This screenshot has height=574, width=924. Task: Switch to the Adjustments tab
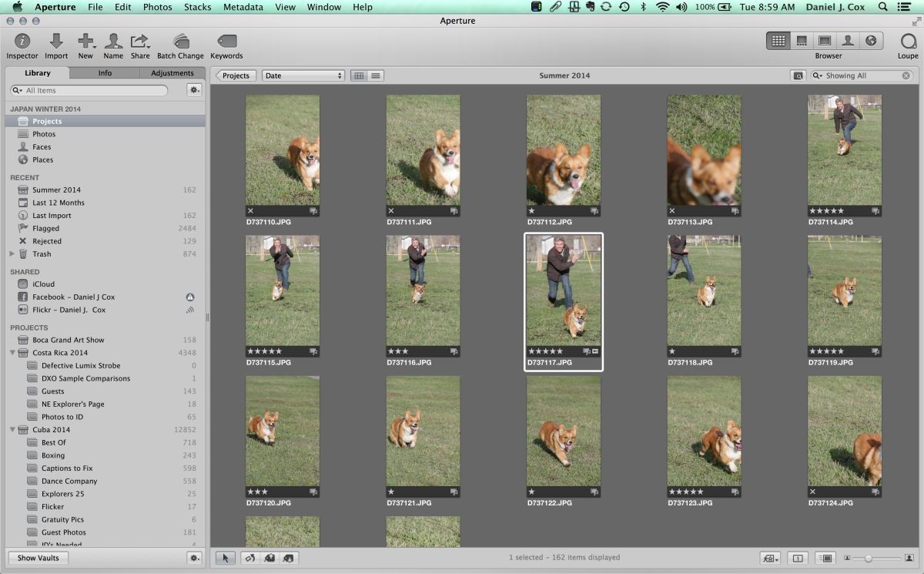tap(172, 73)
